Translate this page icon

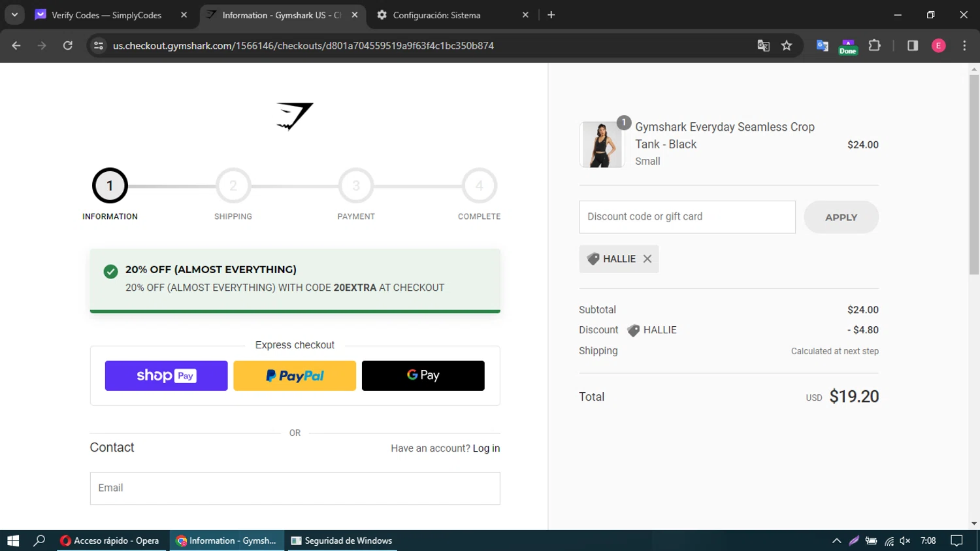coord(763,46)
